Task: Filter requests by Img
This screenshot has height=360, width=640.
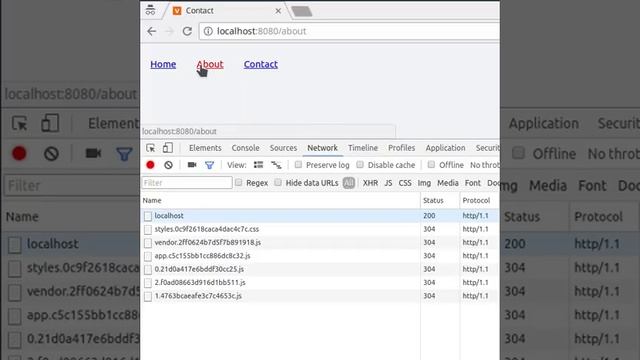Action: coord(424,183)
